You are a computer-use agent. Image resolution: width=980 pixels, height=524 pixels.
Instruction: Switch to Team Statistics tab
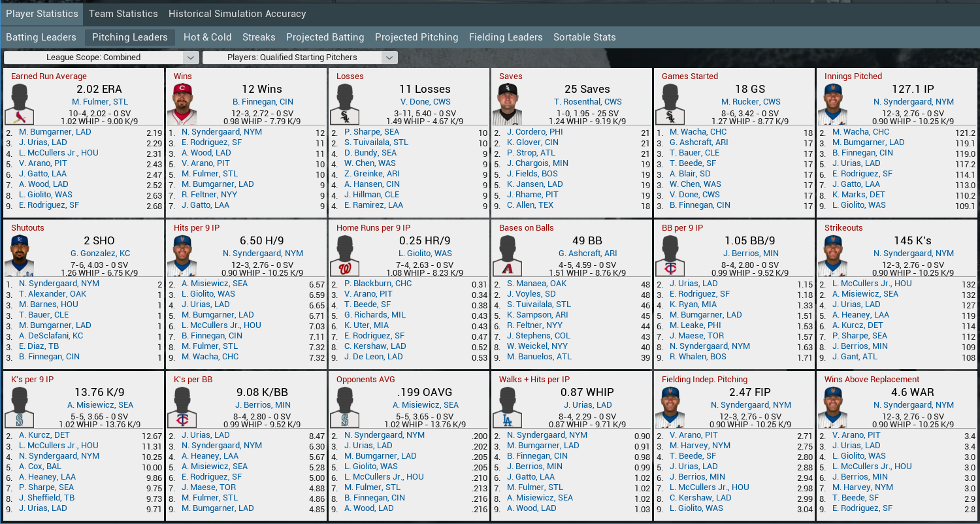coord(123,14)
